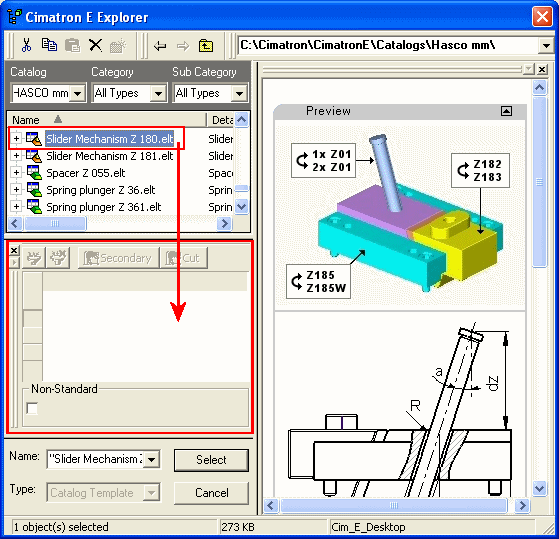The image size is (559, 539).
Task: Sort by the Name column header
Action: click(x=107, y=120)
